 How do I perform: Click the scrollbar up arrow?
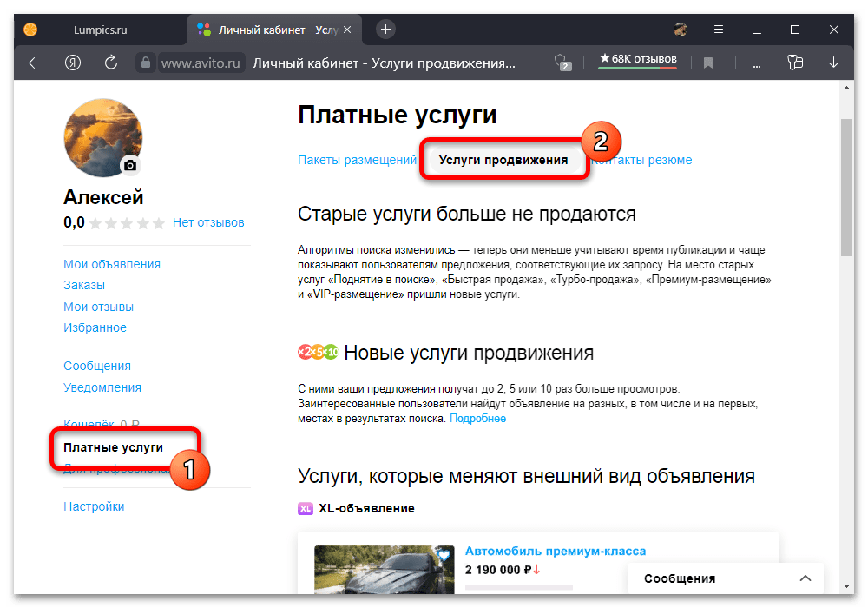846,88
